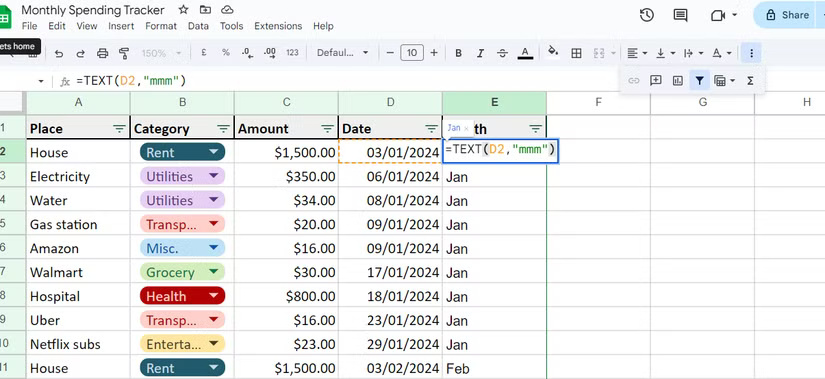Click the print icon
Image resolution: width=825 pixels, height=379 pixels.
(103, 53)
